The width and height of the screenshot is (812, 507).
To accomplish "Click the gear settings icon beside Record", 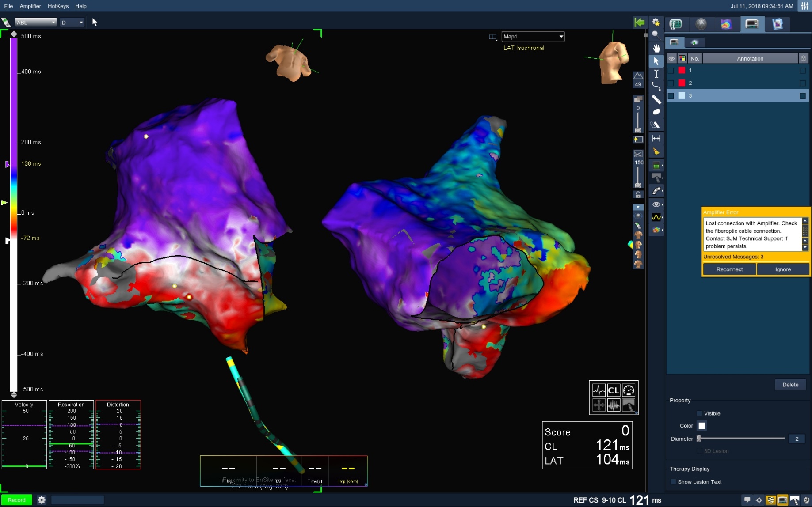I will pos(42,500).
